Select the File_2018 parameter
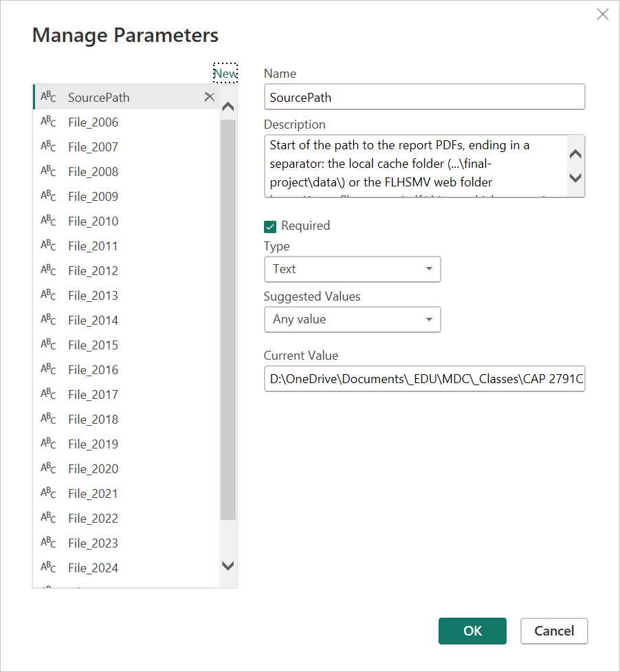The height and width of the screenshot is (672, 620). click(x=126, y=419)
